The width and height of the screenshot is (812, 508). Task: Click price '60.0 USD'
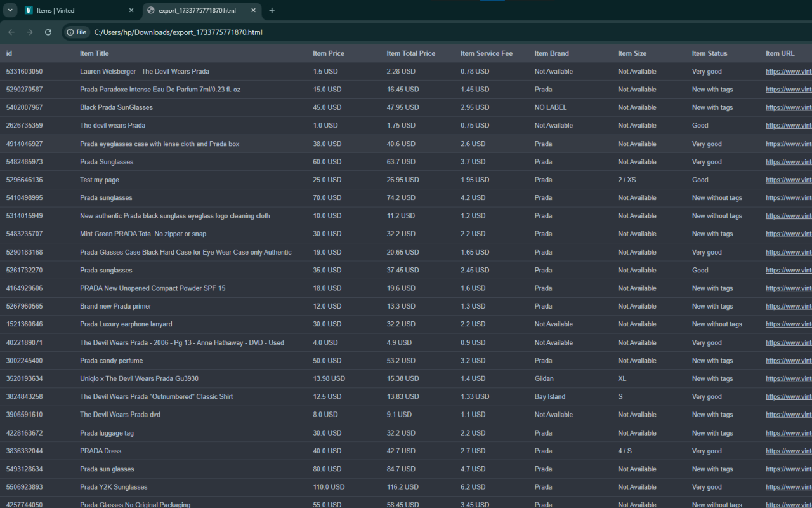coord(327,162)
